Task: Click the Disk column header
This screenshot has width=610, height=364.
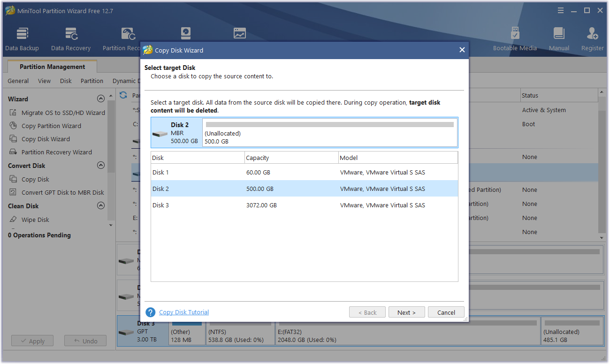Action: click(198, 158)
